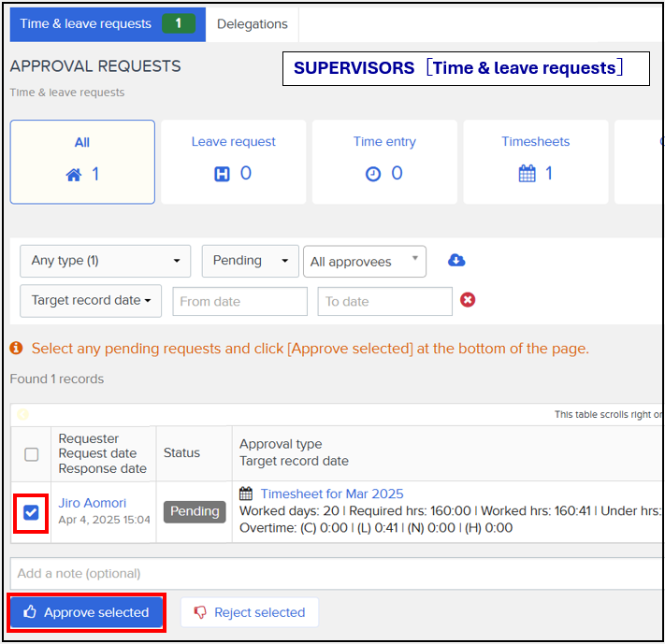Open the Timesheet for Mar 2025 link
This screenshot has width=665, height=644.
(x=332, y=494)
